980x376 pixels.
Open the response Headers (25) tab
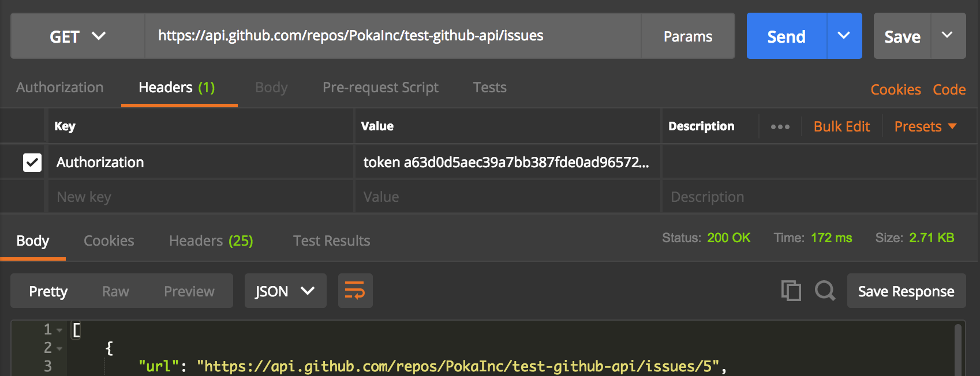point(211,241)
